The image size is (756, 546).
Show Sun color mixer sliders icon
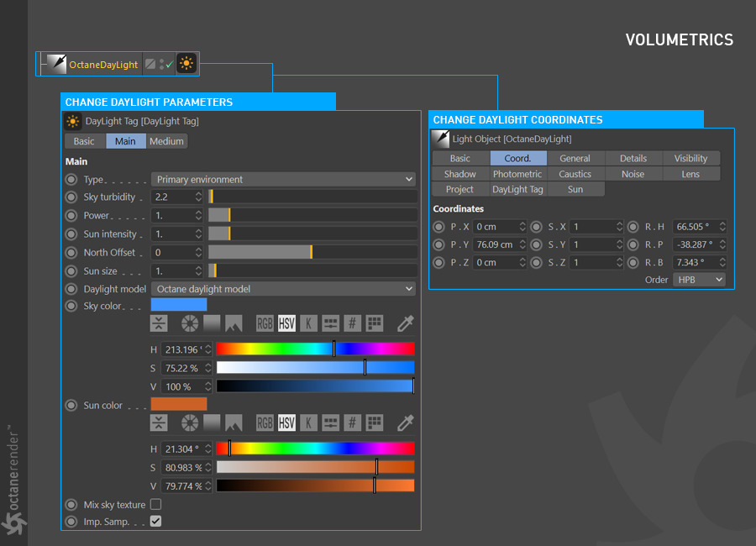(330, 423)
